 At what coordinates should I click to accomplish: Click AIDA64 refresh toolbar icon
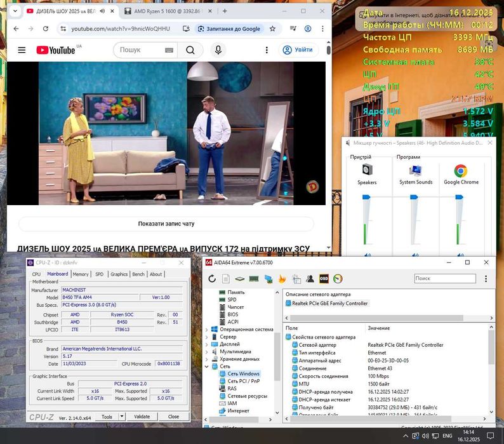tap(212, 279)
